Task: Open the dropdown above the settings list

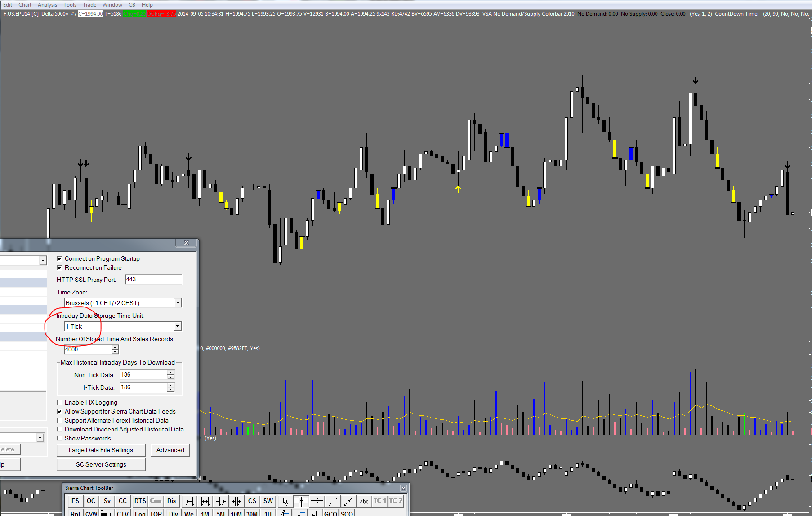Action: coord(43,261)
